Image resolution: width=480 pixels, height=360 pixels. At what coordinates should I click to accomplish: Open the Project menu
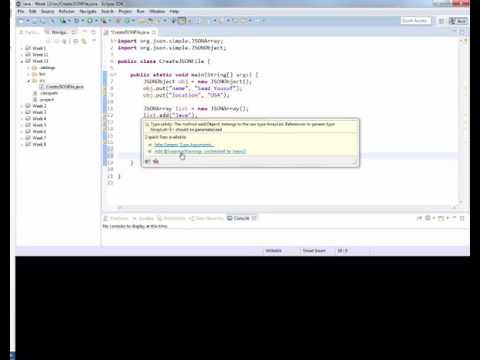pos(125,11)
